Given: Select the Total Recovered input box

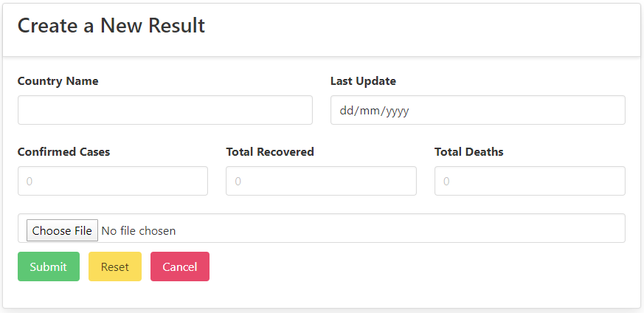Looking at the screenshot, I should point(321,181).
